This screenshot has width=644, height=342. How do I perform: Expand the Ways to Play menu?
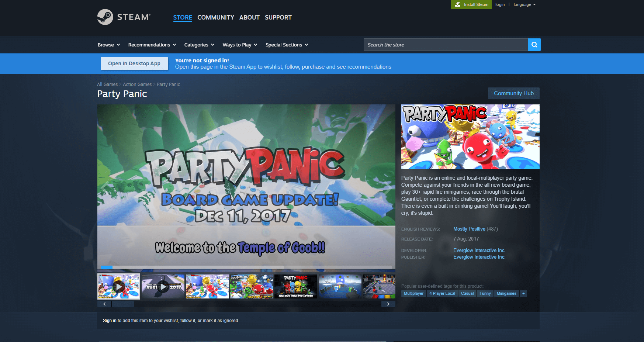point(240,45)
